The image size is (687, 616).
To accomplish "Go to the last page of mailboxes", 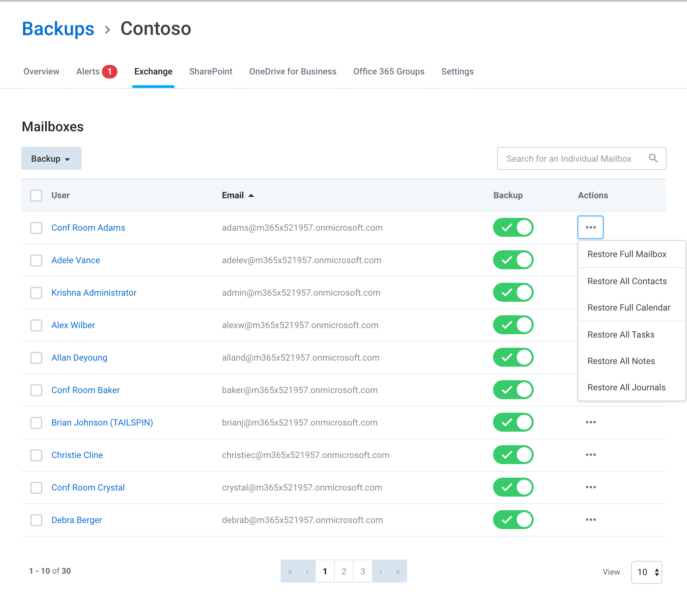I will (x=398, y=571).
